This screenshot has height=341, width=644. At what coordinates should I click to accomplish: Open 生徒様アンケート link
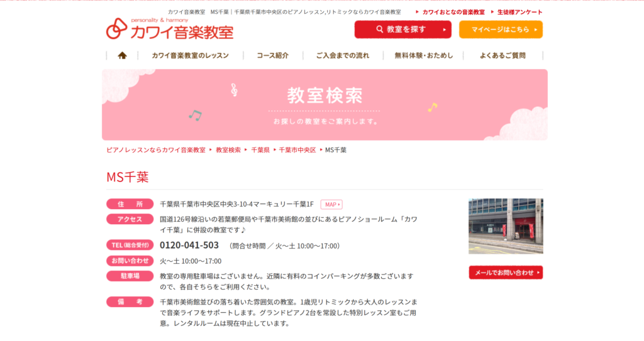[x=519, y=12]
